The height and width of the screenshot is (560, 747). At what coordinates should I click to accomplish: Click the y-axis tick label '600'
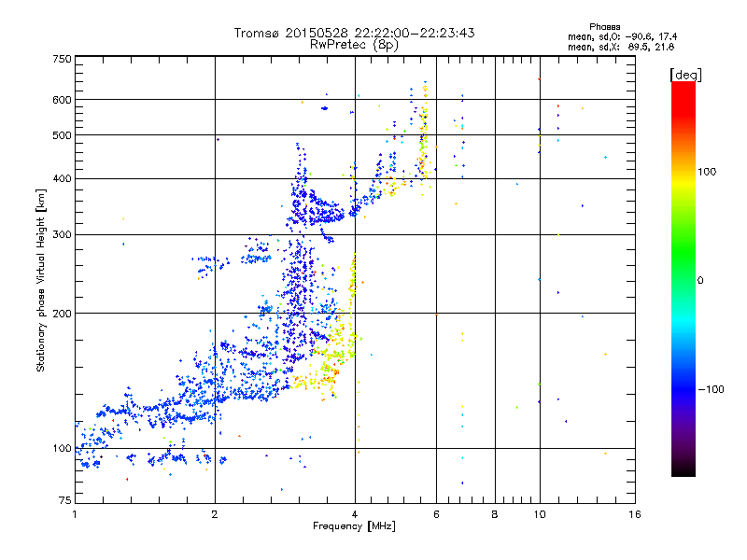click(x=62, y=100)
